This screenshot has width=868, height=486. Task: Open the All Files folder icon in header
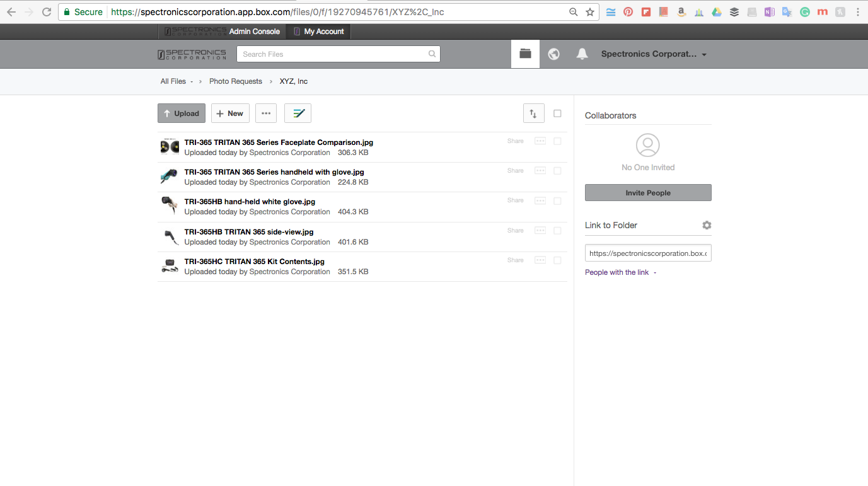tap(525, 54)
